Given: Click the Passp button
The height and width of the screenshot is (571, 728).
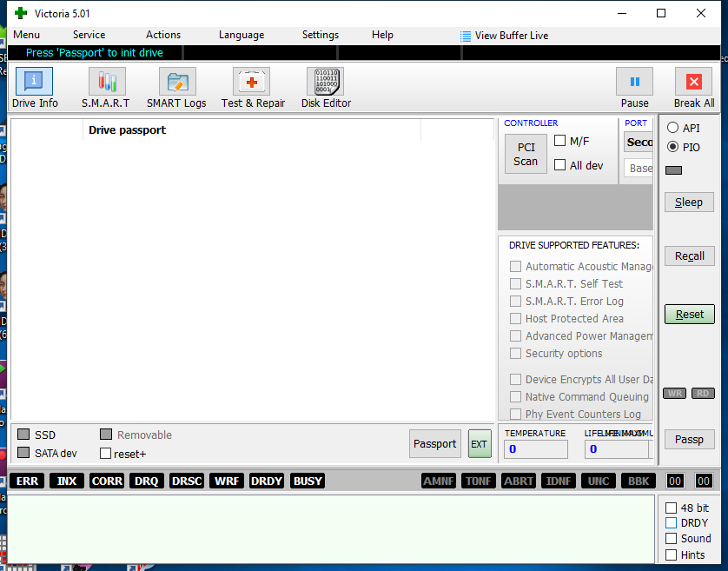Looking at the screenshot, I should pos(690,440).
